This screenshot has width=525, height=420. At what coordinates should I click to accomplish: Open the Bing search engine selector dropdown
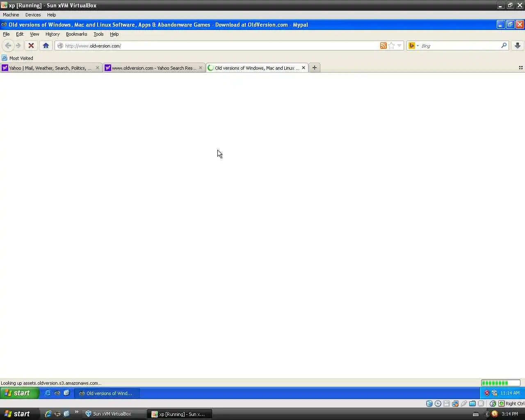point(413,46)
